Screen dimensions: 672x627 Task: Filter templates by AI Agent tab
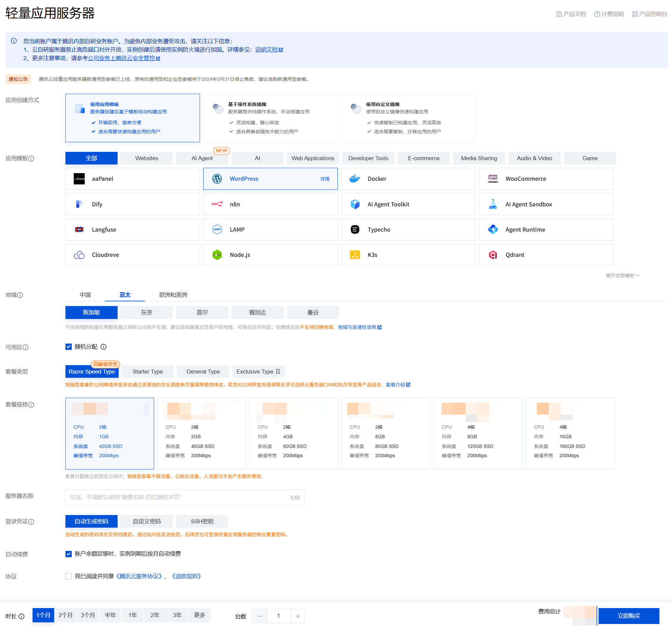[202, 158]
